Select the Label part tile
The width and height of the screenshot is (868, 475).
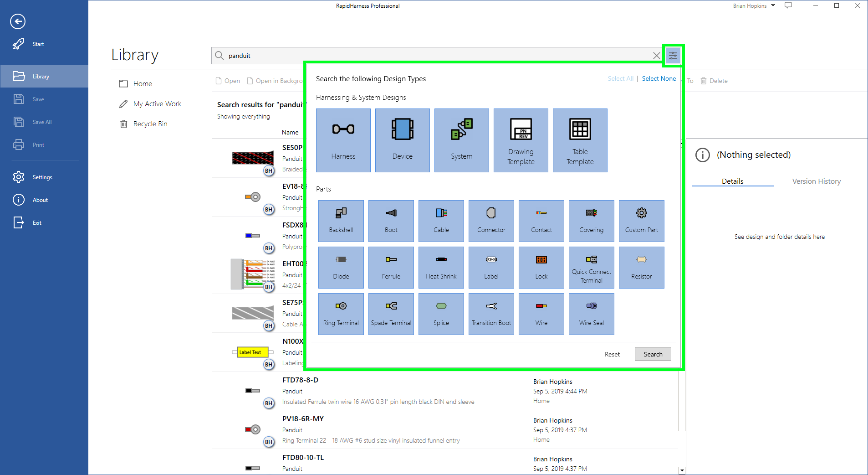[491, 268]
